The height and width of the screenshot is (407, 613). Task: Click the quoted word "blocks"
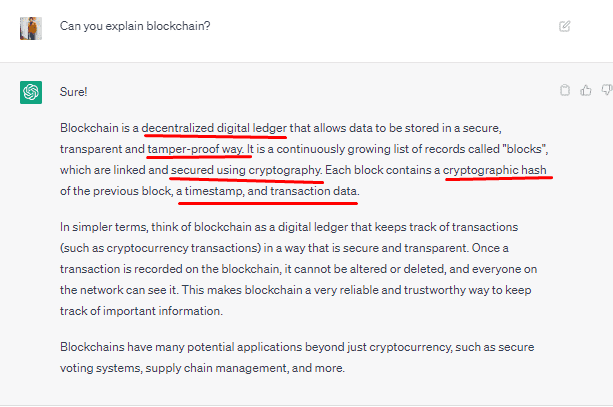pyautogui.click(x=524, y=149)
